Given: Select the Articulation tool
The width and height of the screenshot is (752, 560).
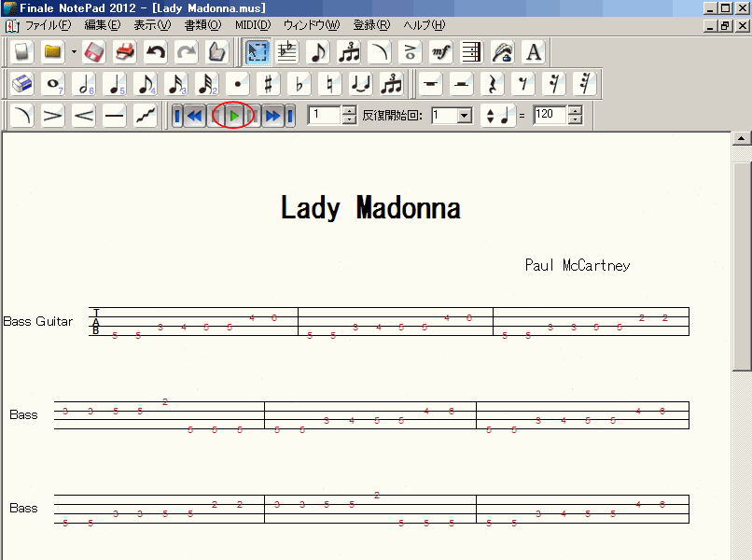Looking at the screenshot, I should (x=410, y=52).
